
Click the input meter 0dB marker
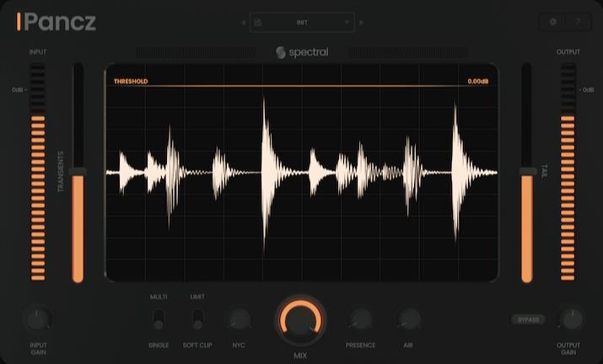pos(18,90)
